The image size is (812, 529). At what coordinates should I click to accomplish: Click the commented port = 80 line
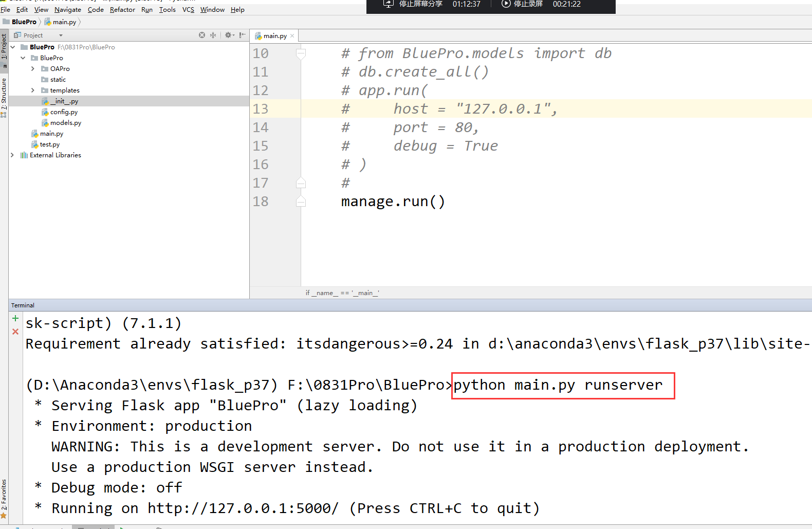(x=410, y=127)
